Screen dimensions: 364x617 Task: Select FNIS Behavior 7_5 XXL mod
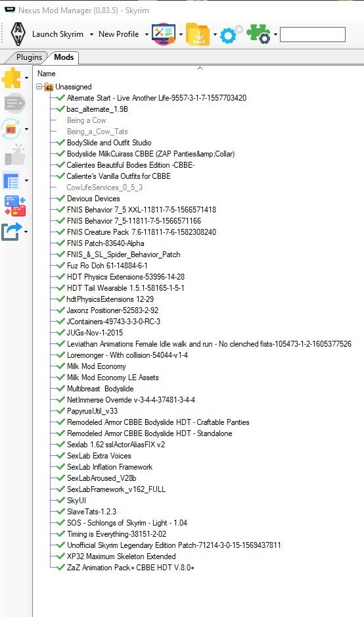[141, 209]
